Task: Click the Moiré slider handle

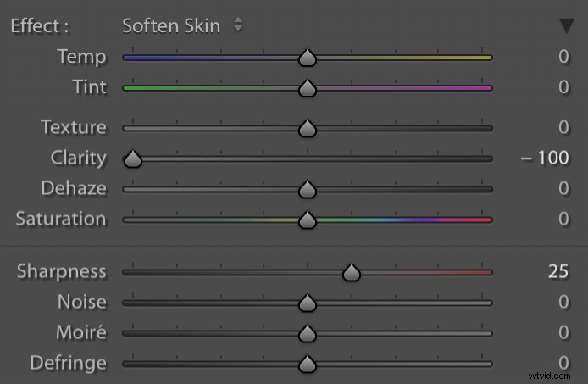Action: pyautogui.click(x=308, y=333)
